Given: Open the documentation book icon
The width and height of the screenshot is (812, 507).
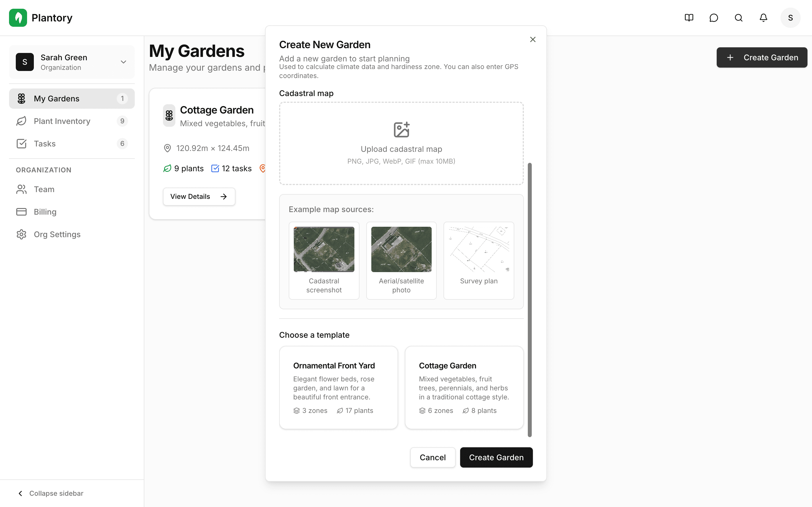Looking at the screenshot, I should [689, 18].
